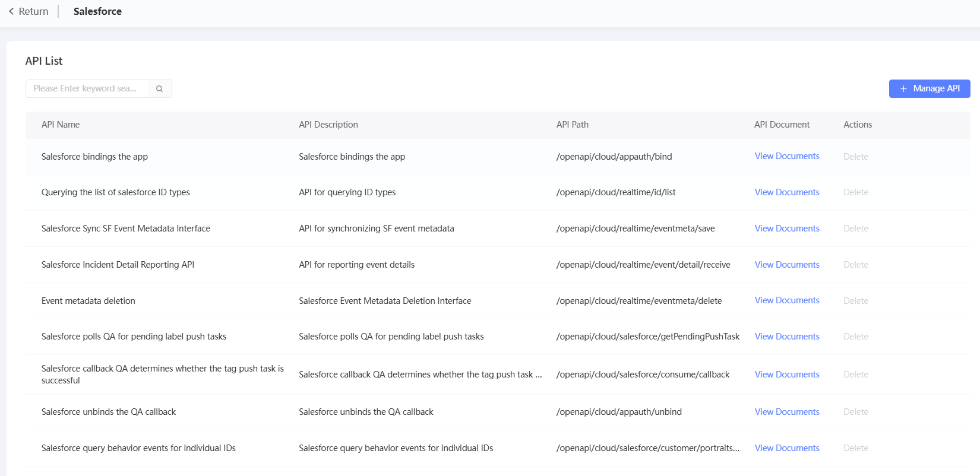
Task: Click 'Salesforce Event Metadata Deletion Interface' description
Action: (x=385, y=301)
